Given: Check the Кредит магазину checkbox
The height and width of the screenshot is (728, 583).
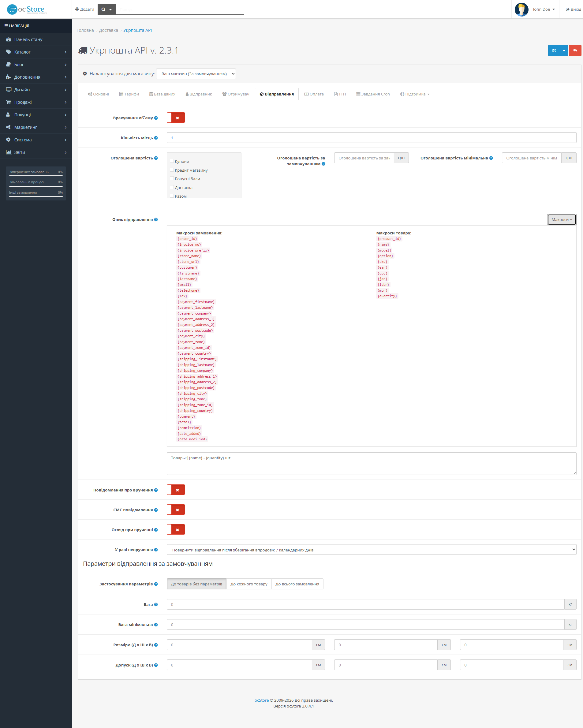Looking at the screenshot, I should tap(172, 170).
